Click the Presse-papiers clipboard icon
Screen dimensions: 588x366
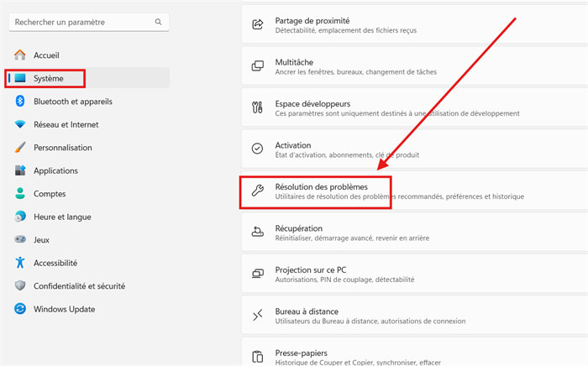(x=258, y=357)
